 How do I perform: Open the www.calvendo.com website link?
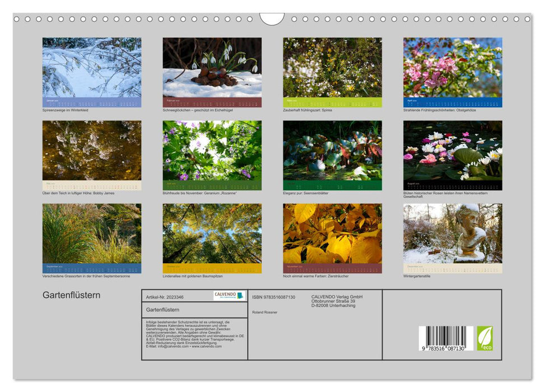206,347
